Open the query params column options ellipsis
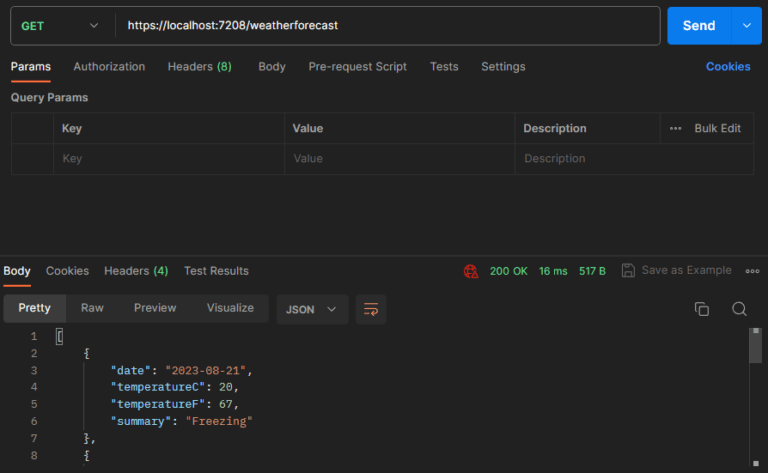Viewport: 768px width, 473px height. pyautogui.click(x=675, y=128)
